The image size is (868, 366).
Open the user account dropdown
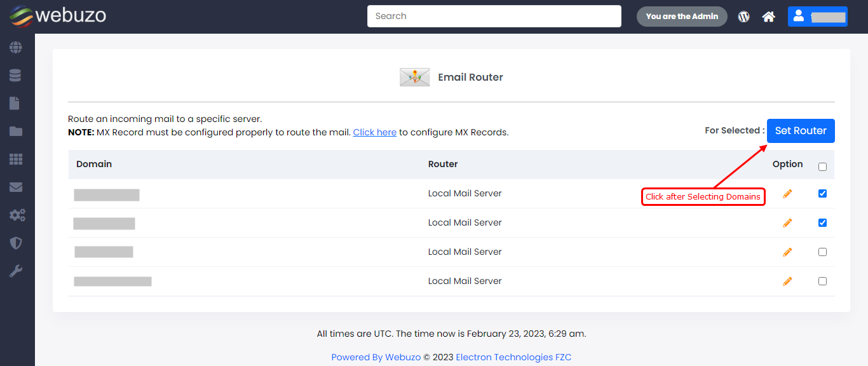point(817,17)
